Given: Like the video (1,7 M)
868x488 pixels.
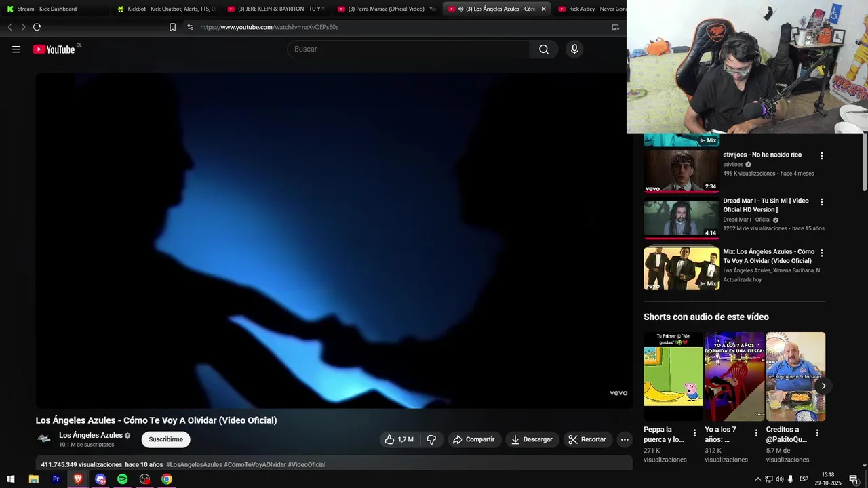Looking at the screenshot, I should pos(399,439).
